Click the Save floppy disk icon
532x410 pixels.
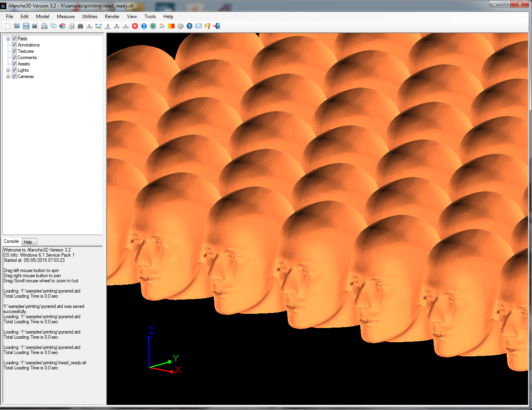pyautogui.click(x=26, y=26)
